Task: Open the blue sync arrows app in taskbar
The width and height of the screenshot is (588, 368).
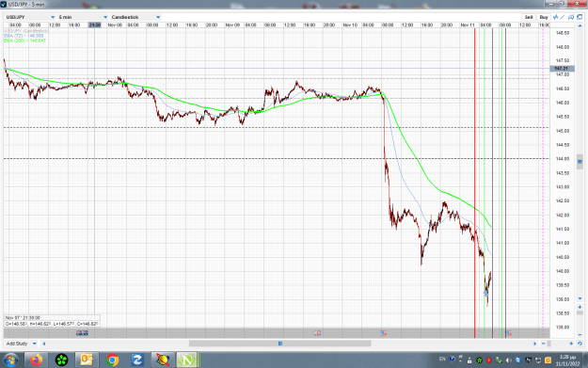Action: tap(137, 360)
